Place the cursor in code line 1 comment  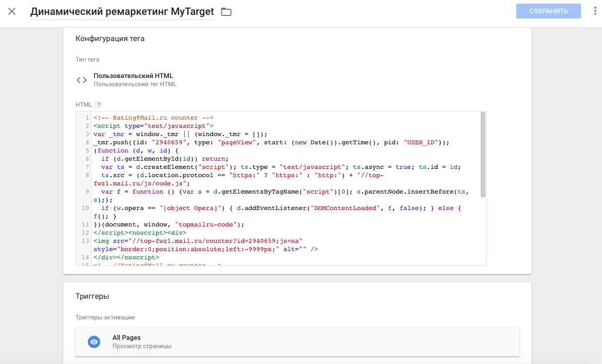153,118
